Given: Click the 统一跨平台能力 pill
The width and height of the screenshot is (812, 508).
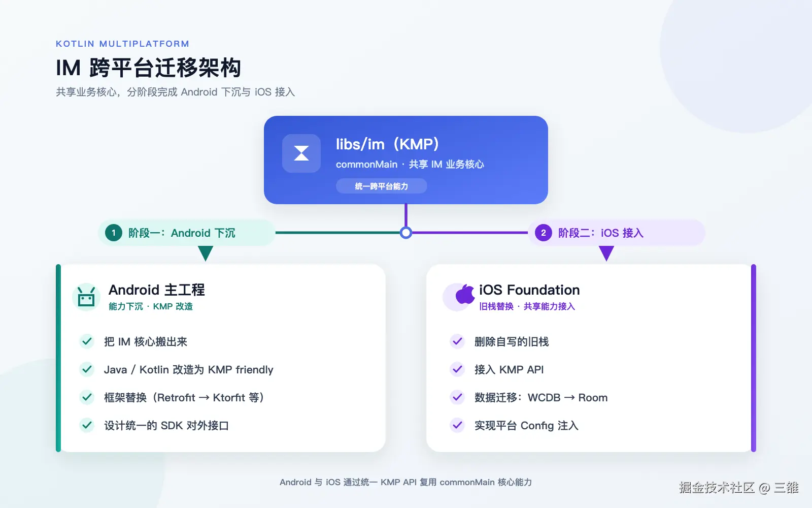Looking at the screenshot, I should [x=382, y=186].
